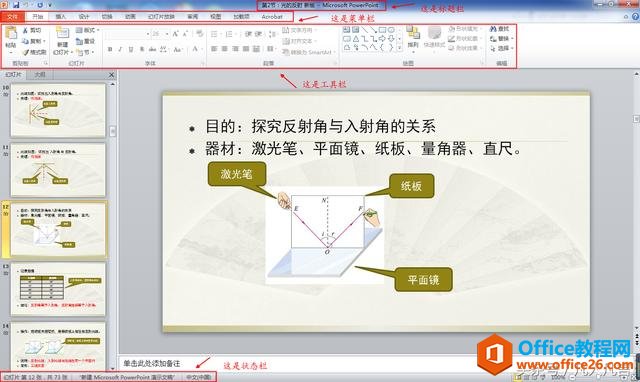Open the slide Layout (版式) dropdown
The height and width of the screenshot is (382, 640).
tap(87, 30)
